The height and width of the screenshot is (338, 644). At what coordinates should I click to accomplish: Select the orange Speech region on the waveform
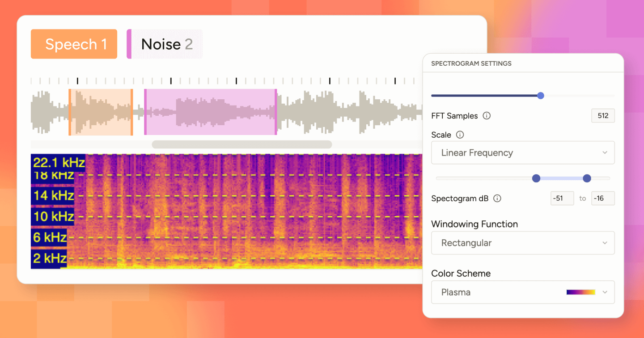tap(100, 112)
